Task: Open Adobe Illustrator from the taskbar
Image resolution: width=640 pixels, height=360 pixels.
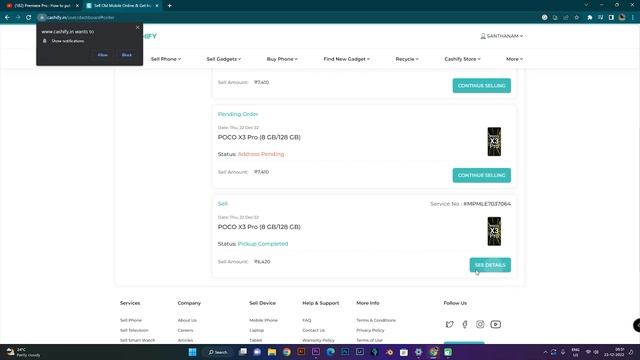Action: [301, 352]
